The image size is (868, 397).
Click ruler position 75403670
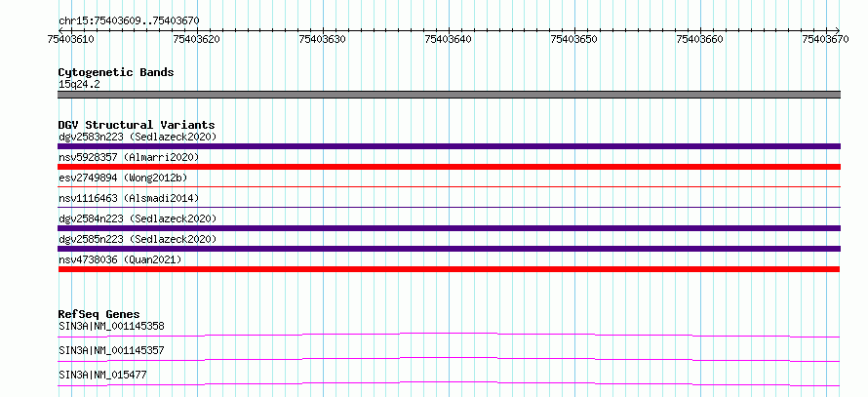[825, 39]
